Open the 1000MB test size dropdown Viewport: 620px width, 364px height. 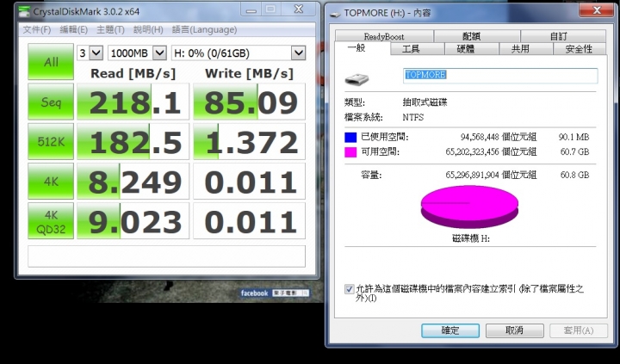coord(137,53)
